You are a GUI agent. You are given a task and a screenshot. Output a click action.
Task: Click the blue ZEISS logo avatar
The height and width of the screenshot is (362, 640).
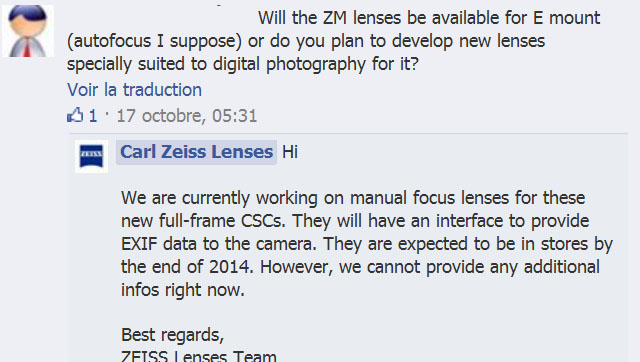tap(91, 156)
